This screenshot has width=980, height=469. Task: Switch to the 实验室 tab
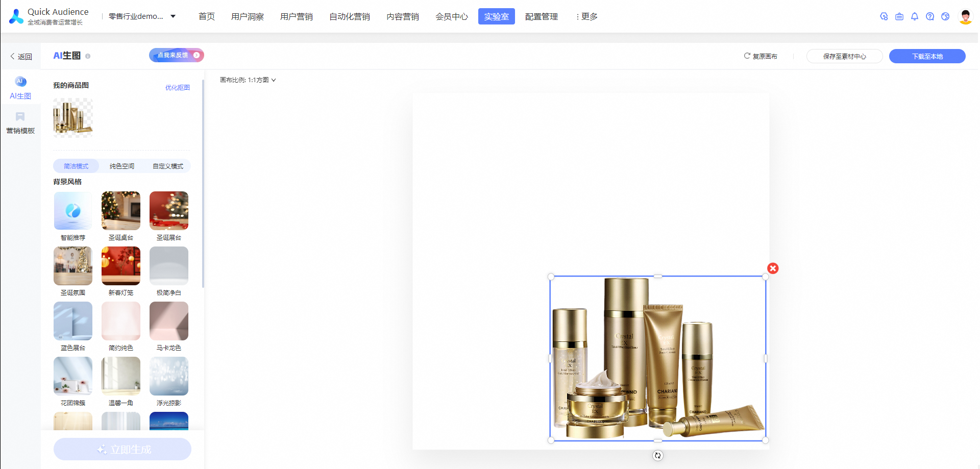pyautogui.click(x=496, y=16)
